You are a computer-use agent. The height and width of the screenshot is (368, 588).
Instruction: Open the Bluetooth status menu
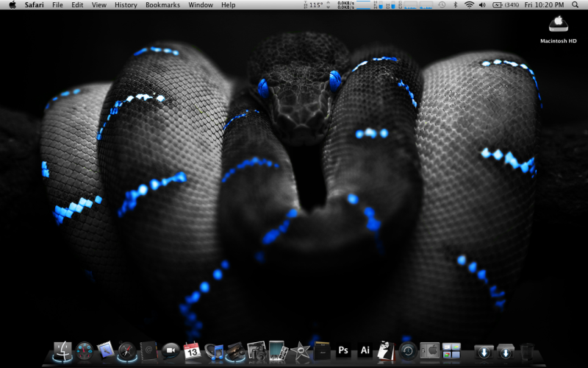(456, 5)
